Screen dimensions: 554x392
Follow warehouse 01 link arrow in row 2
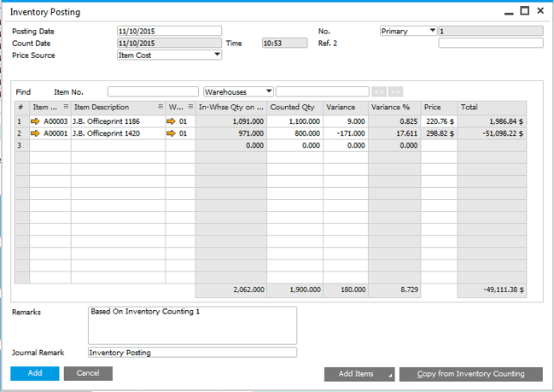[x=171, y=133]
